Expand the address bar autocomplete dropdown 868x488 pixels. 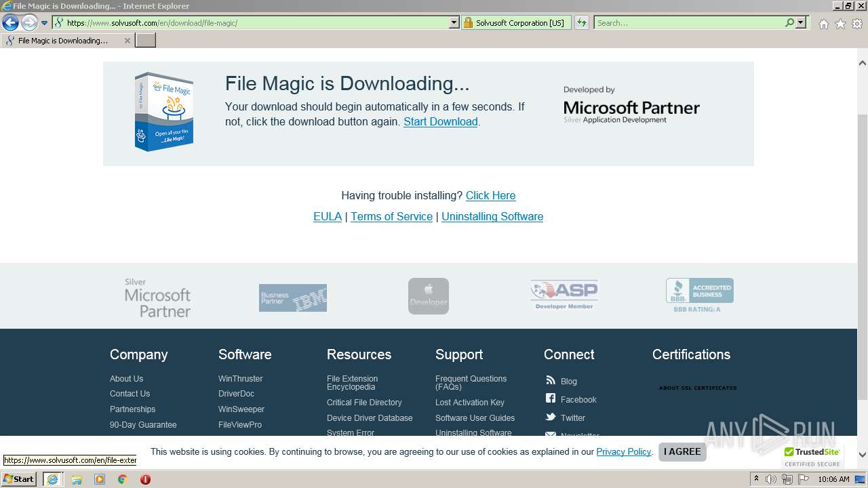[x=454, y=23]
